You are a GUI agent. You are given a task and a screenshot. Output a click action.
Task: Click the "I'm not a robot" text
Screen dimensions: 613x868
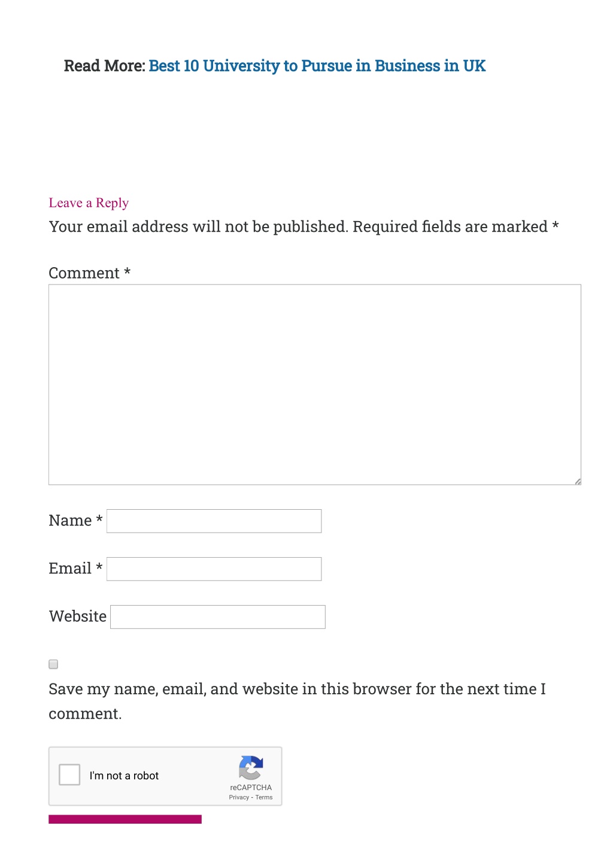(124, 776)
